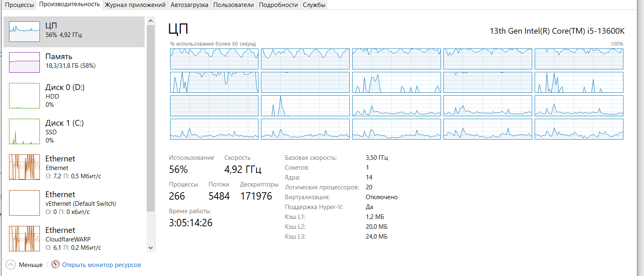644x276 pixels.
Task: Click the logical processors value 20
Action: pyautogui.click(x=369, y=187)
